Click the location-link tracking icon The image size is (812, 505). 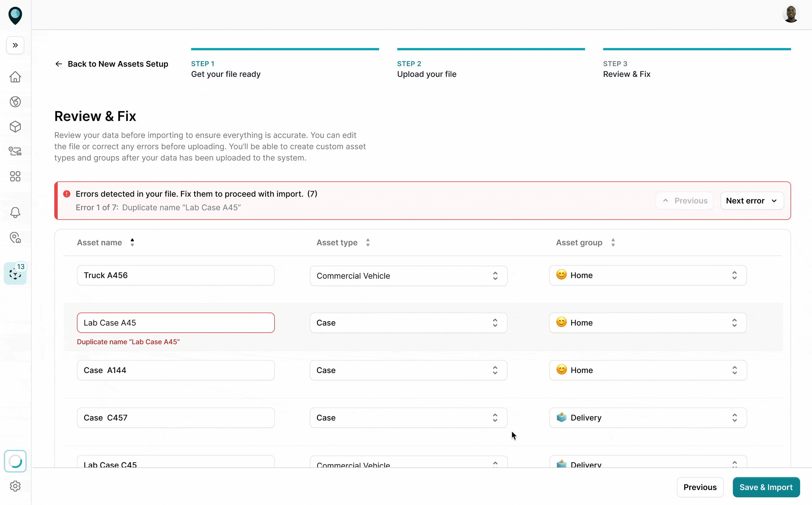[x=15, y=151]
